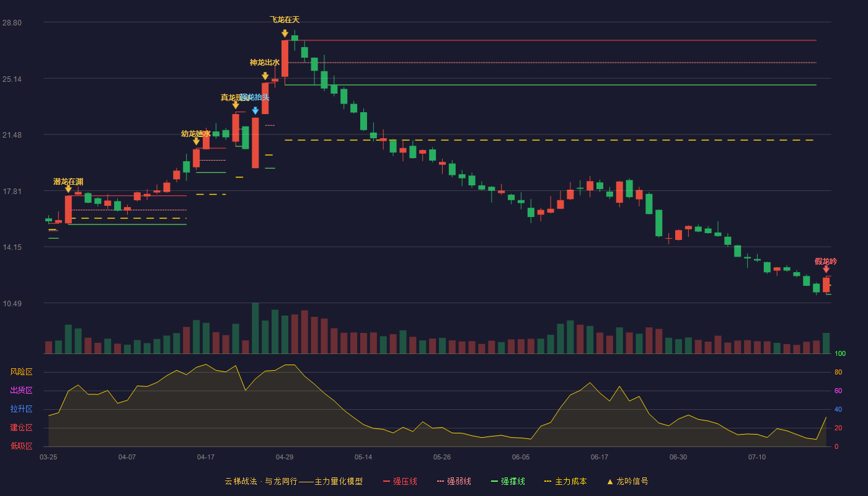Click the 25.14 price axis label
868x496 pixels.
click(x=12, y=79)
